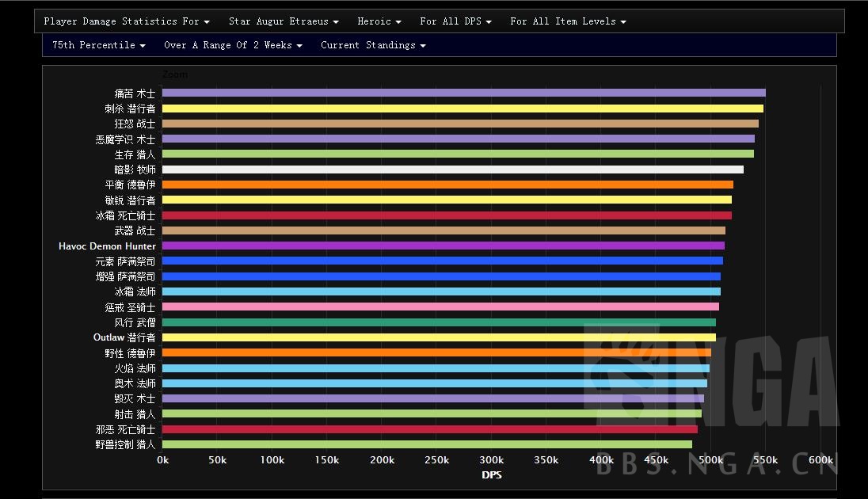
Task: Select the Havoc Demon Hunter purple bar
Action: coord(443,246)
